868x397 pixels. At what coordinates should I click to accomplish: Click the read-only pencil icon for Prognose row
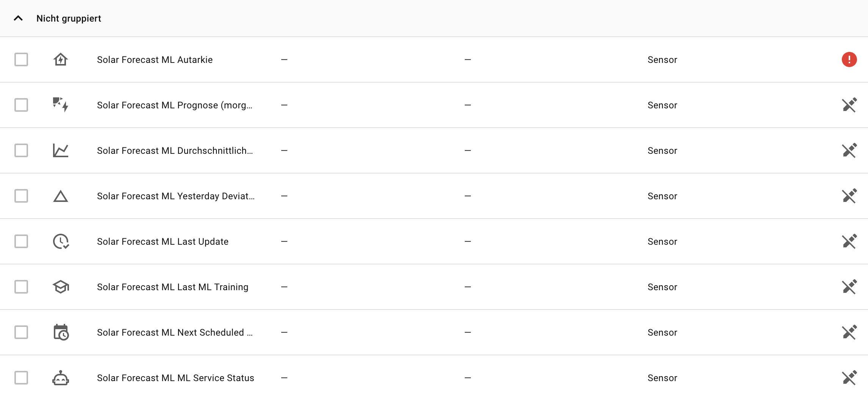[849, 105]
